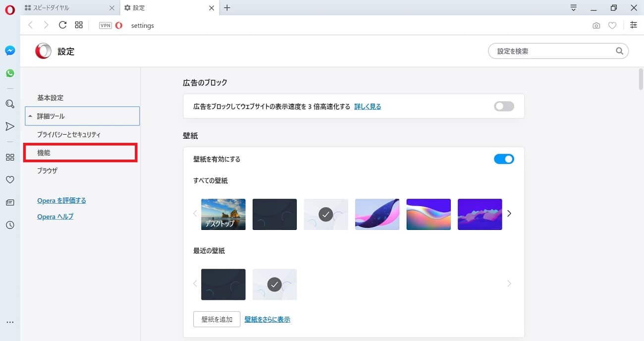
Task: Select 機能 in the settings sidebar
Action: (x=81, y=153)
